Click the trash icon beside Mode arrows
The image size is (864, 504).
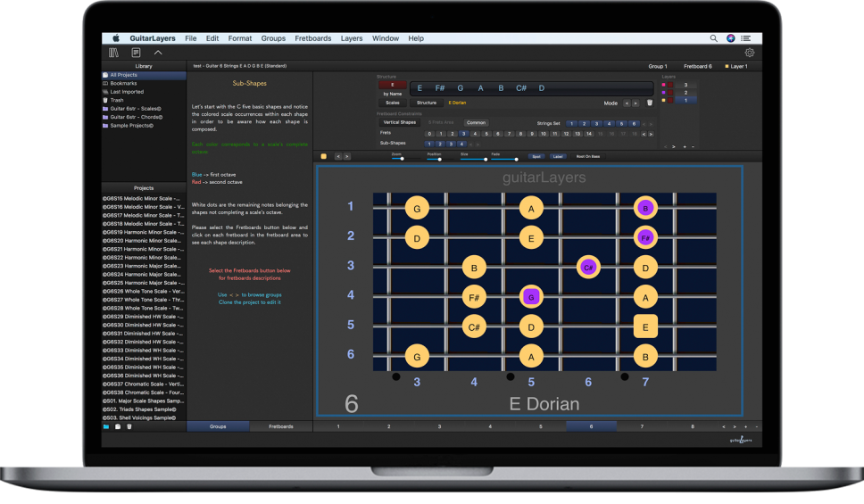coord(650,103)
